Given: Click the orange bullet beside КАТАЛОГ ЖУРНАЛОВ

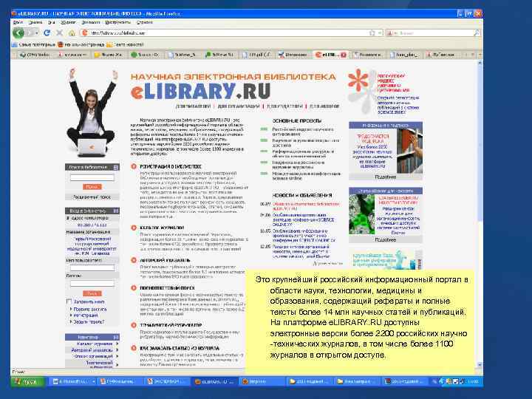Looking at the screenshot, I should pyautogui.click(x=134, y=228).
